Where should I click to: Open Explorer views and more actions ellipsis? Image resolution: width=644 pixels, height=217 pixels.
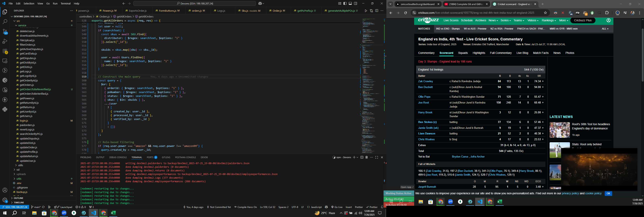point(71,11)
